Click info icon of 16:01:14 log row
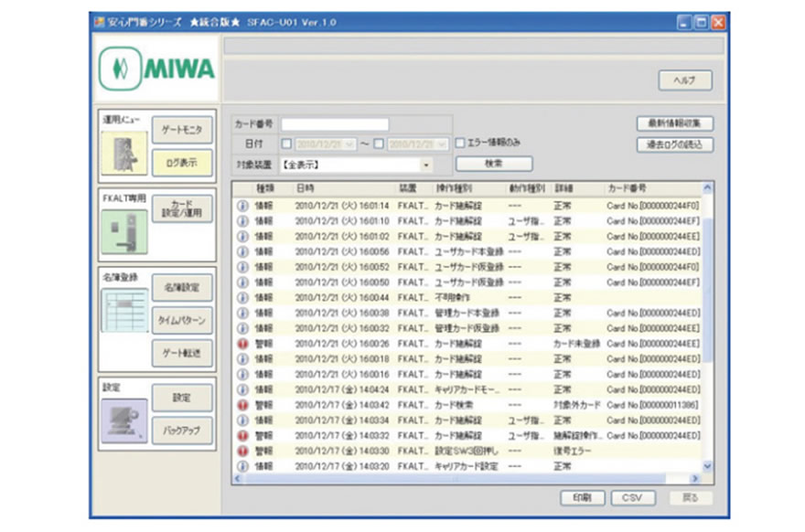 [242, 206]
